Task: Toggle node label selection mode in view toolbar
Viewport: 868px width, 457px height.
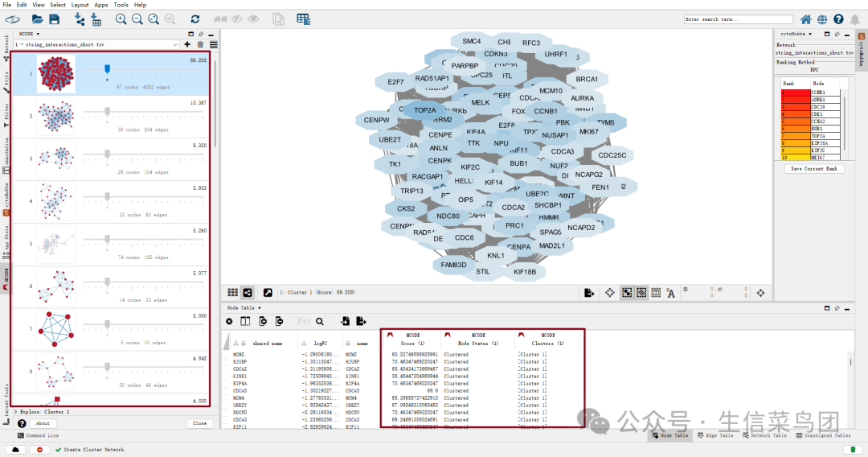Action: click(671, 293)
